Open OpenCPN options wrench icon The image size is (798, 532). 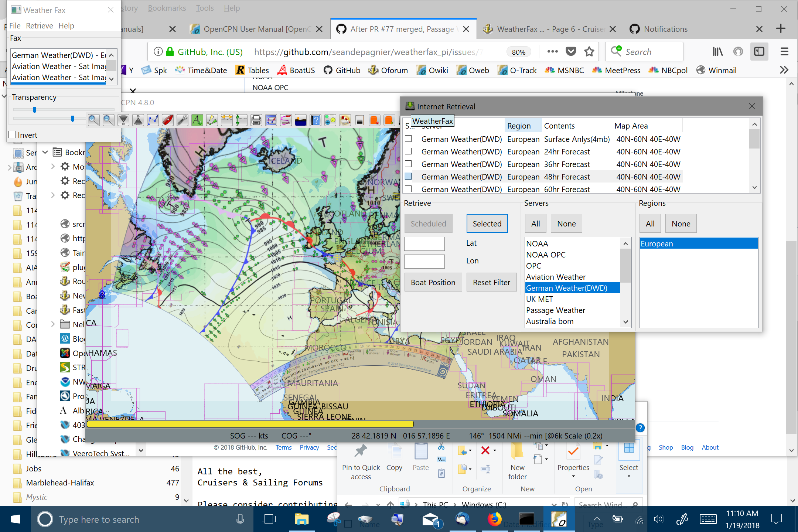(x=183, y=120)
